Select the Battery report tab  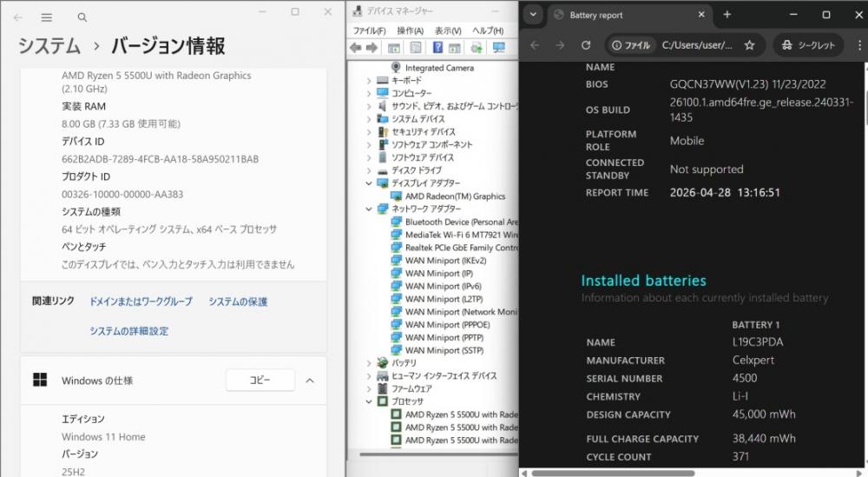coord(630,15)
